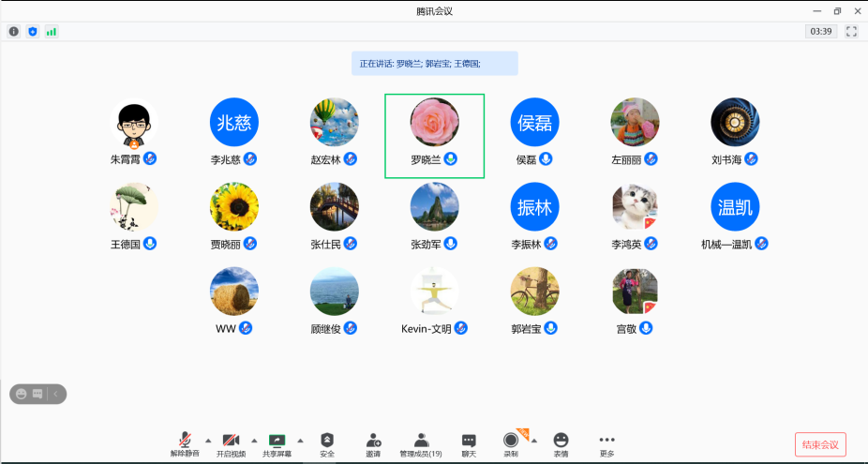Collapse the floating reaction bar chevron

(x=55, y=394)
